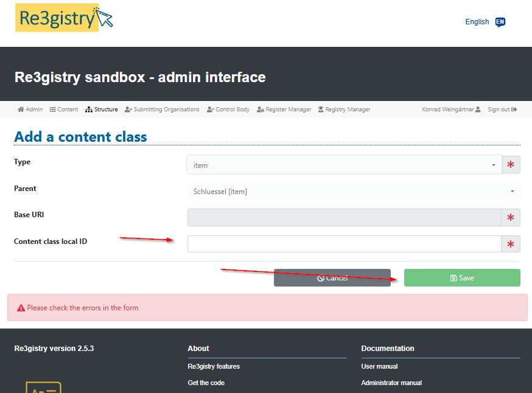Screen dimensions: 532x393
Task: Expand the Parent dropdown Schluessel [item]
Action: tap(353, 192)
